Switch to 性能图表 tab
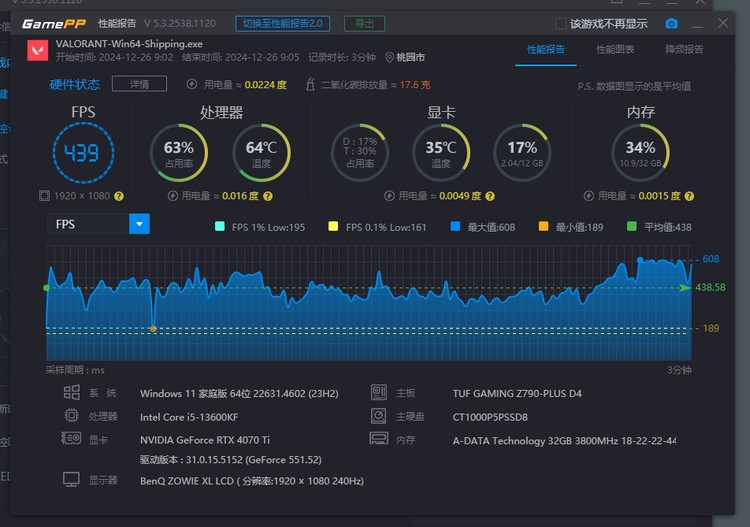750x527 pixels. [x=615, y=49]
